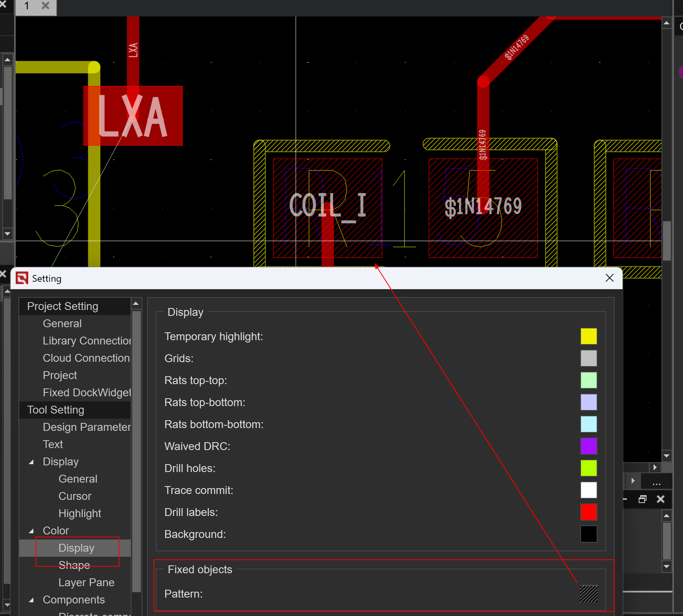683x616 pixels.
Task: Click the Drill holes green swatch
Action: tap(588, 468)
